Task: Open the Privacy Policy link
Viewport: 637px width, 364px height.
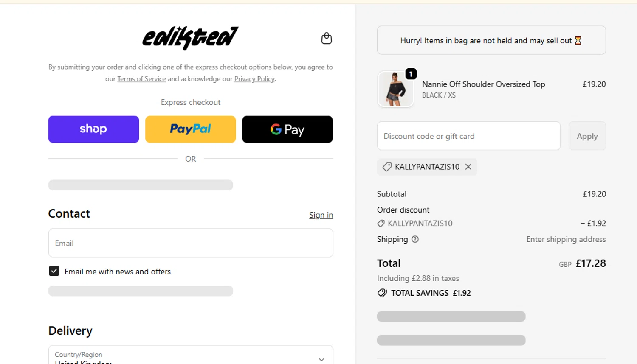Action: click(254, 79)
